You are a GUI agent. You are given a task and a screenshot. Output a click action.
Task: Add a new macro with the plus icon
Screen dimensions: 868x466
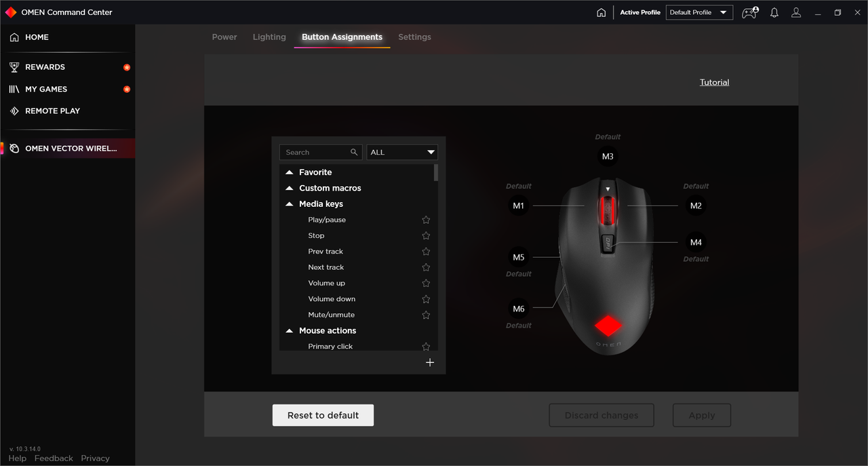430,362
